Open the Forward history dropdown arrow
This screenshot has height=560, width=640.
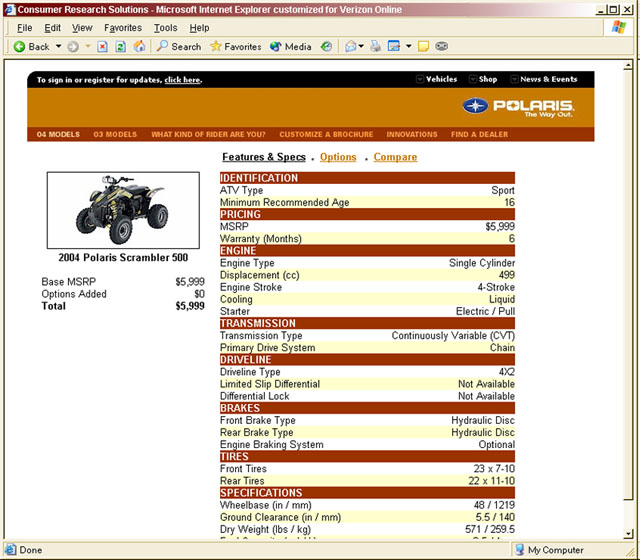[x=88, y=47]
